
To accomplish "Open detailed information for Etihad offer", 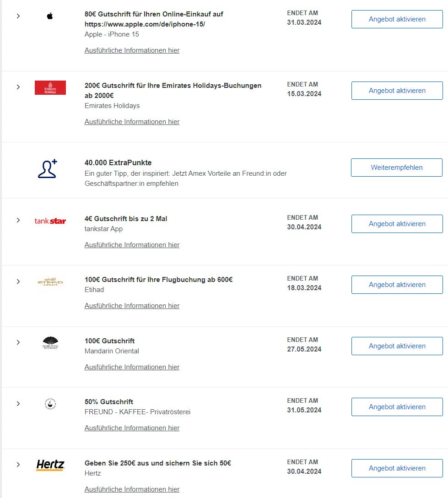I will pos(132,306).
